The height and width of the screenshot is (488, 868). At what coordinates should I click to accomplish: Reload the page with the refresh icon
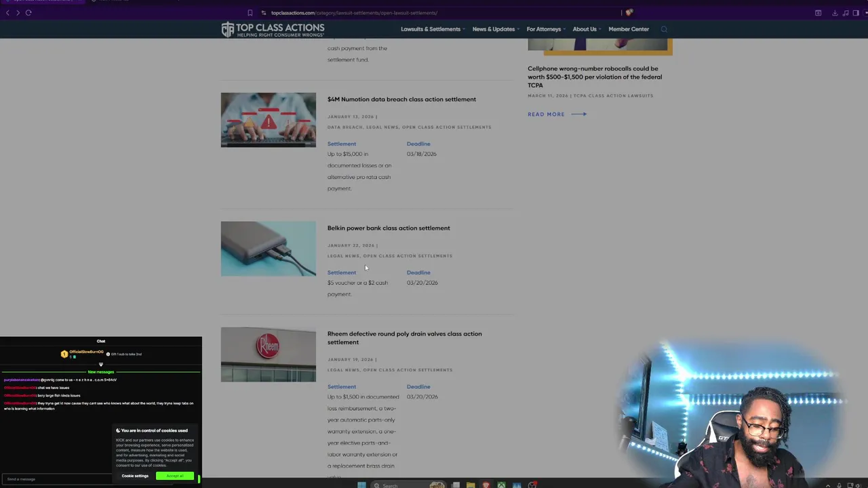tap(28, 12)
